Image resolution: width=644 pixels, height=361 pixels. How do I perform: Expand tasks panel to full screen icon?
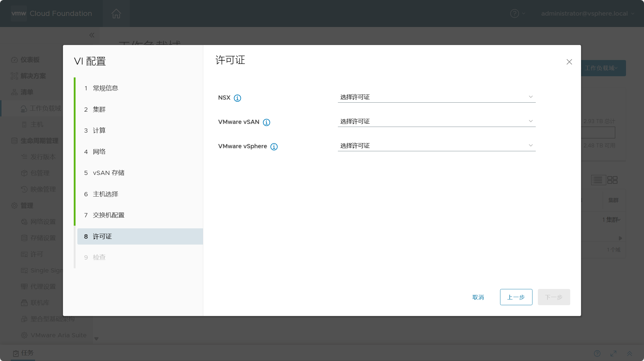pos(613,353)
